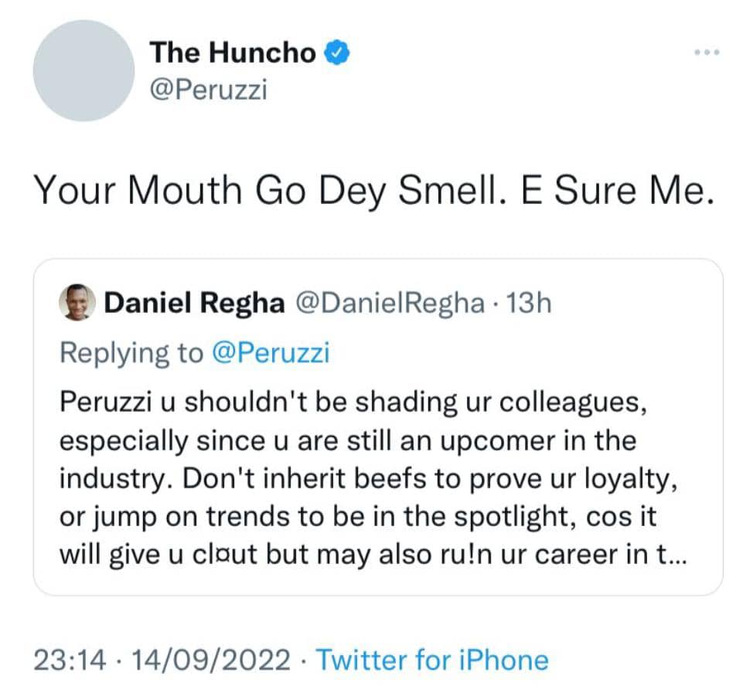Click the 14/09/2022 tweet date
743x700 pixels.
[x=212, y=661]
